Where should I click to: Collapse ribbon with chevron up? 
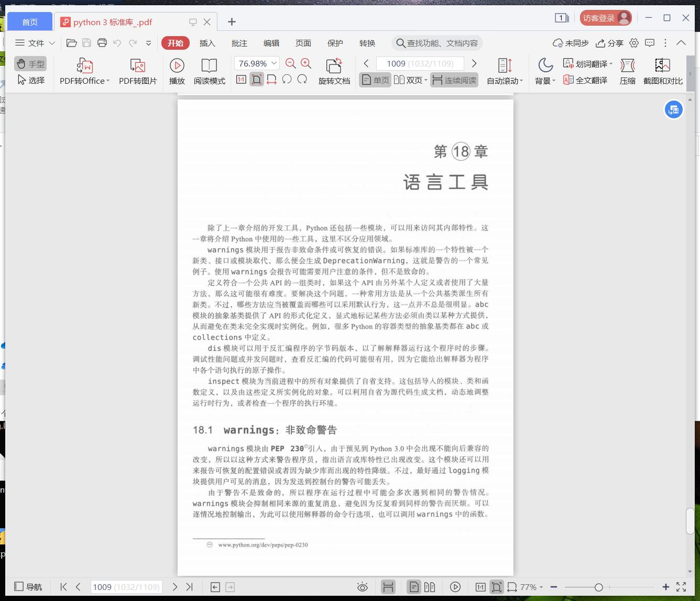681,43
